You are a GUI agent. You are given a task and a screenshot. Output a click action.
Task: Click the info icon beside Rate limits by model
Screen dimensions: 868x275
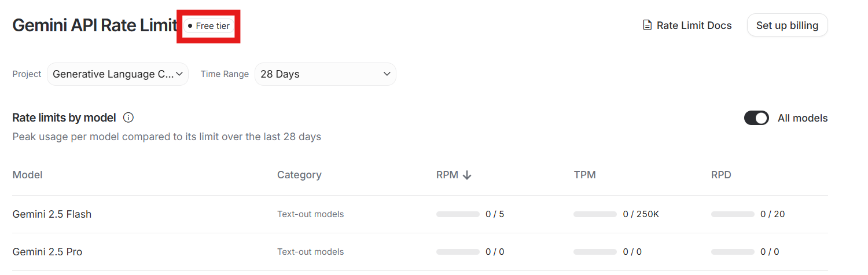click(x=128, y=118)
